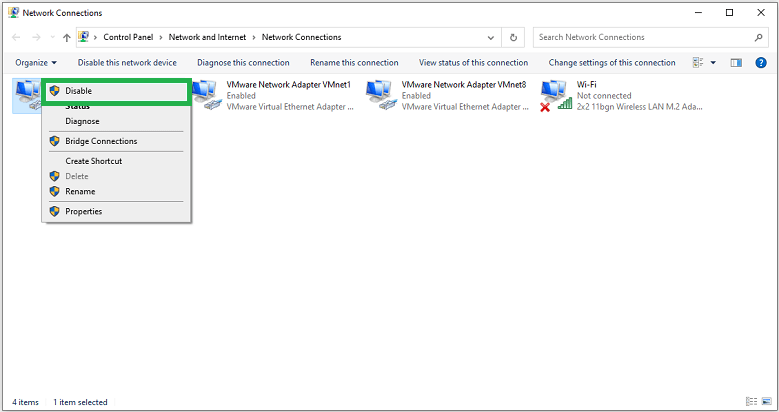Click 1 item selected status text

(80, 402)
